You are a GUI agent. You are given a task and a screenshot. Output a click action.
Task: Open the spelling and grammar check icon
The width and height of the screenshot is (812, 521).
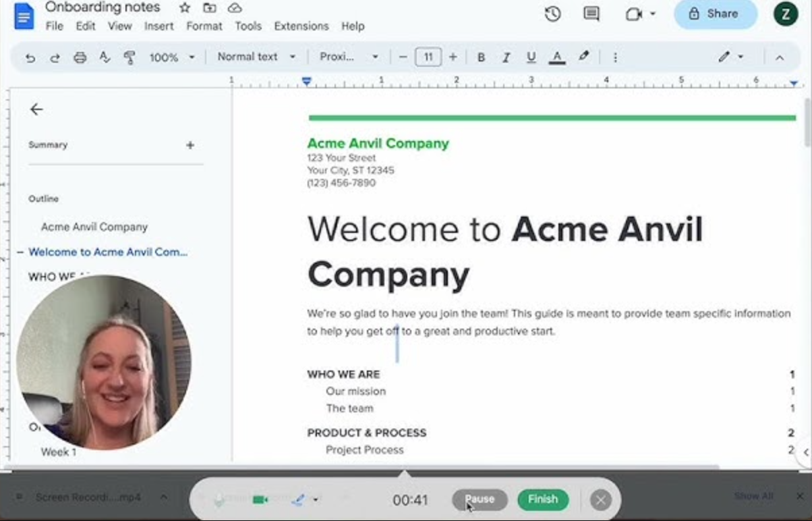[105, 57]
